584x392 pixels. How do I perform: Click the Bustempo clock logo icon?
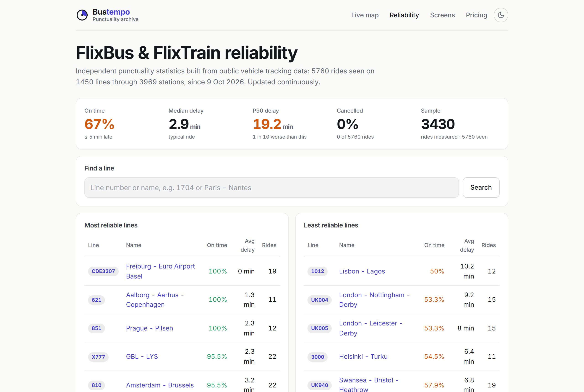tap(82, 15)
